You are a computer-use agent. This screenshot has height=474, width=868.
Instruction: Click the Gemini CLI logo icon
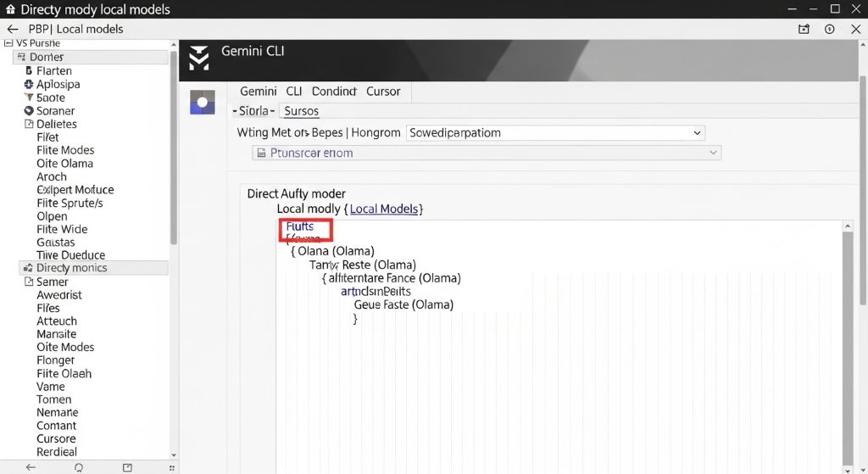(198, 58)
